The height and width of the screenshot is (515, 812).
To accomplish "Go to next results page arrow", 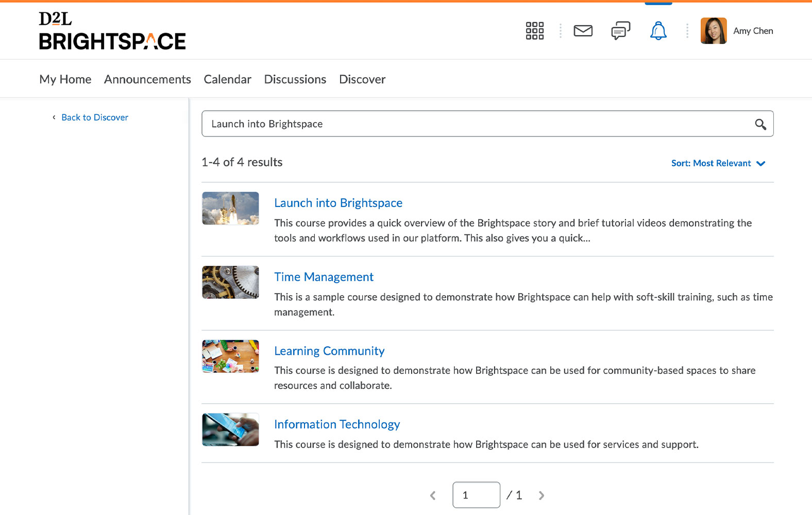I will (541, 495).
